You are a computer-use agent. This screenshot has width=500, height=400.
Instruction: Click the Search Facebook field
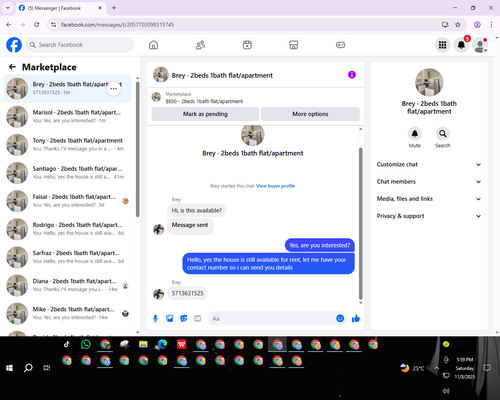(x=80, y=45)
